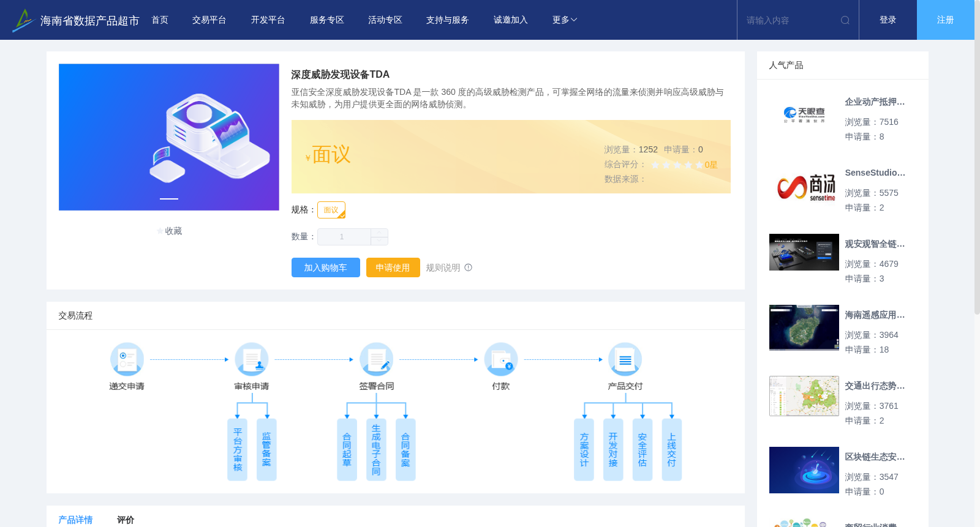Open the 观安观智全链 product thumbnail
This screenshot has width=980, height=527.
[804, 252]
